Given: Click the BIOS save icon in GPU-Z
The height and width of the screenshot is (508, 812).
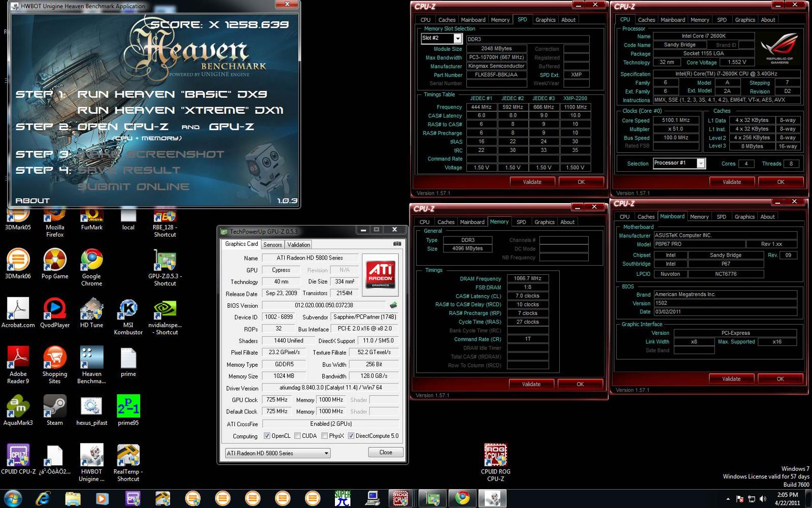Looking at the screenshot, I should click(393, 305).
